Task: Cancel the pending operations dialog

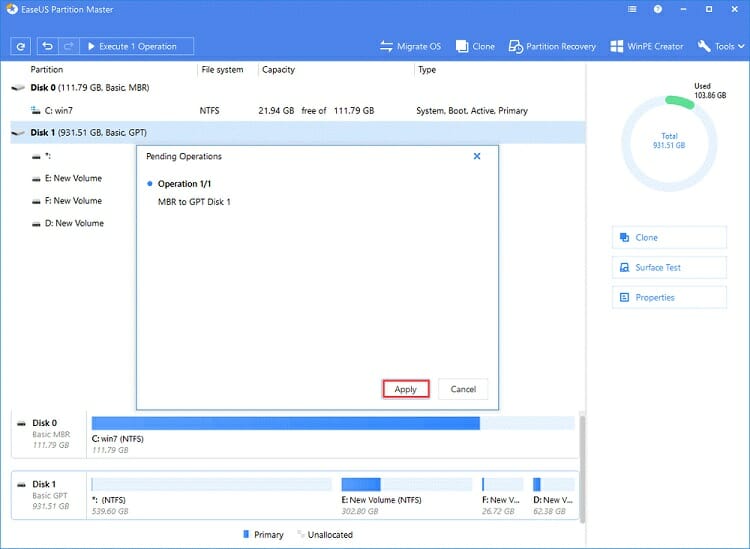Action: click(463, 389)
